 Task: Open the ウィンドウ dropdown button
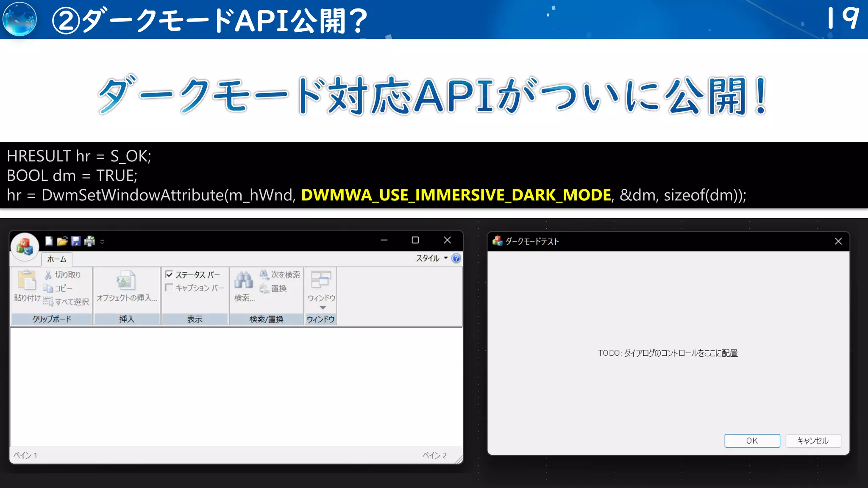pyautogui.click(x=321, y=290)
